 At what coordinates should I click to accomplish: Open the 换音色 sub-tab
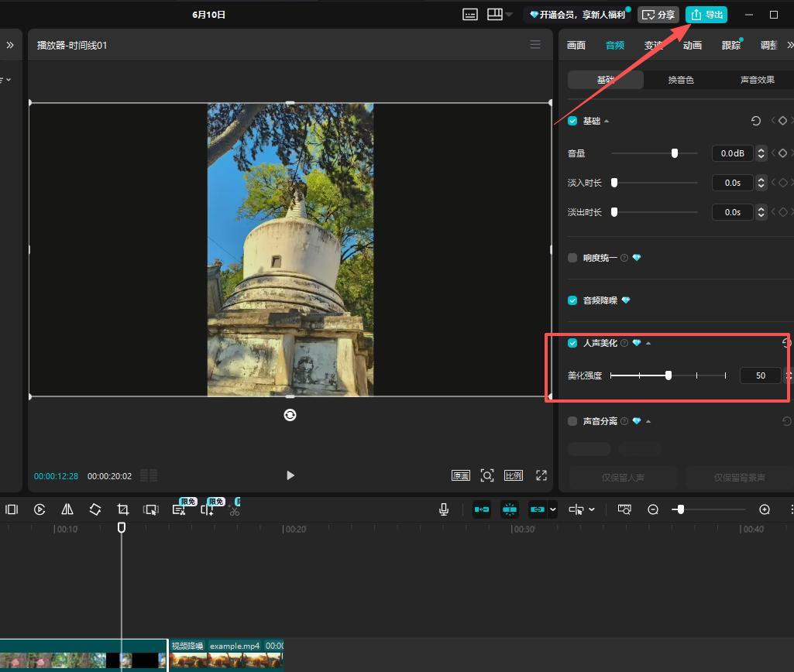click(x=681, y=80)
